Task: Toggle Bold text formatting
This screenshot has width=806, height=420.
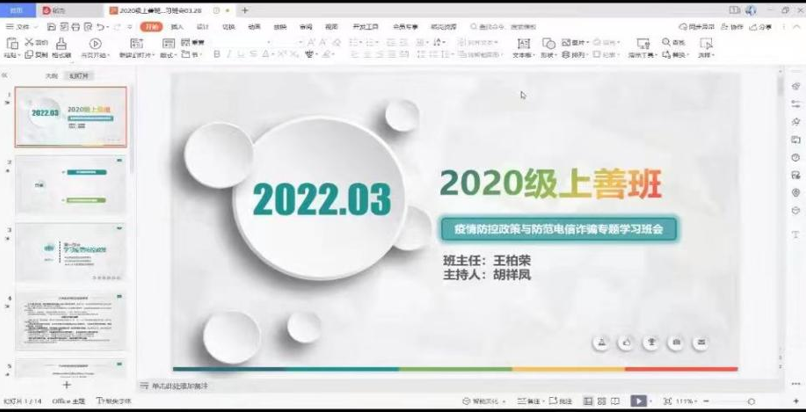Action: coord(217,55)
